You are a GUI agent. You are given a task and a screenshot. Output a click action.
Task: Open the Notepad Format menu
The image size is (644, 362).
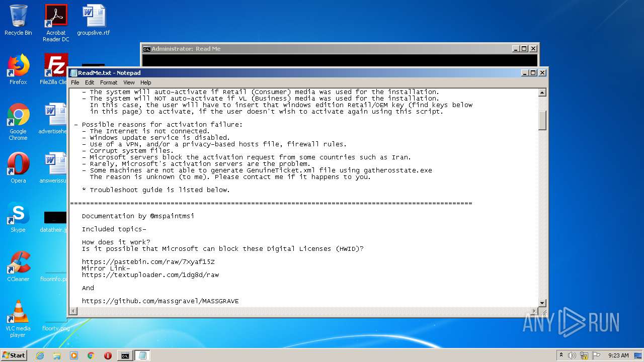(109, 82)
